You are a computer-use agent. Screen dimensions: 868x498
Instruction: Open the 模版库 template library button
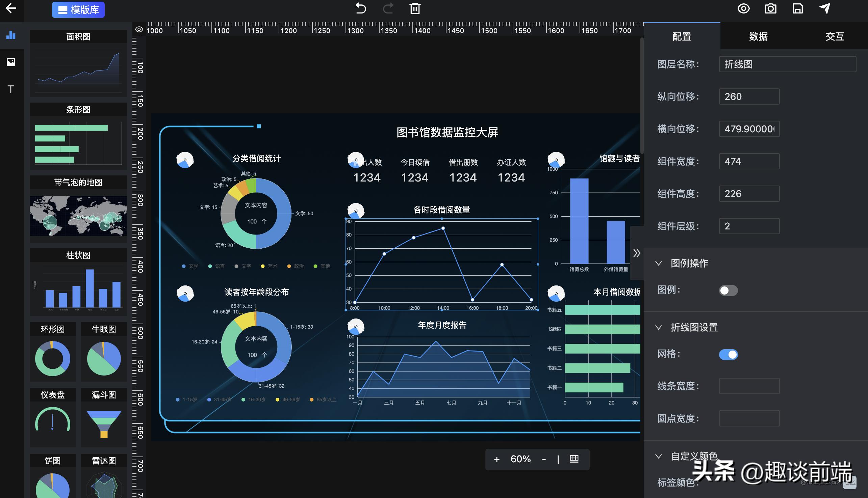tap(78, 9)
